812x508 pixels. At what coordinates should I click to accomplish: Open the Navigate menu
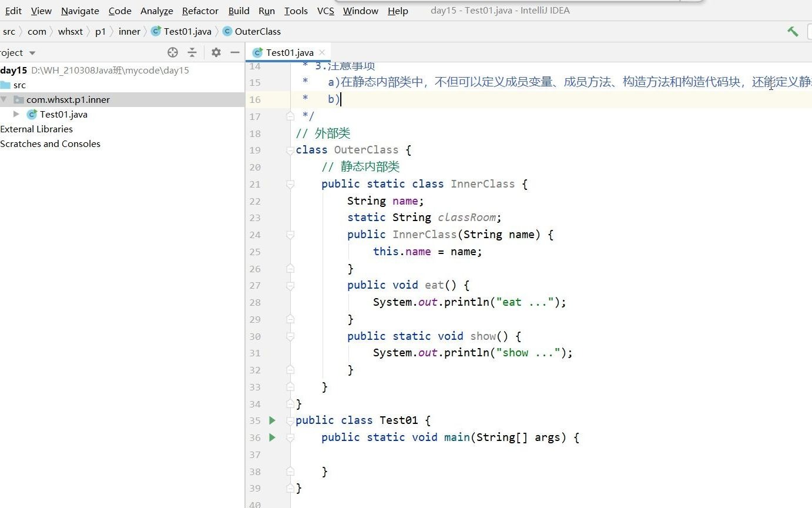coord(80,11)
